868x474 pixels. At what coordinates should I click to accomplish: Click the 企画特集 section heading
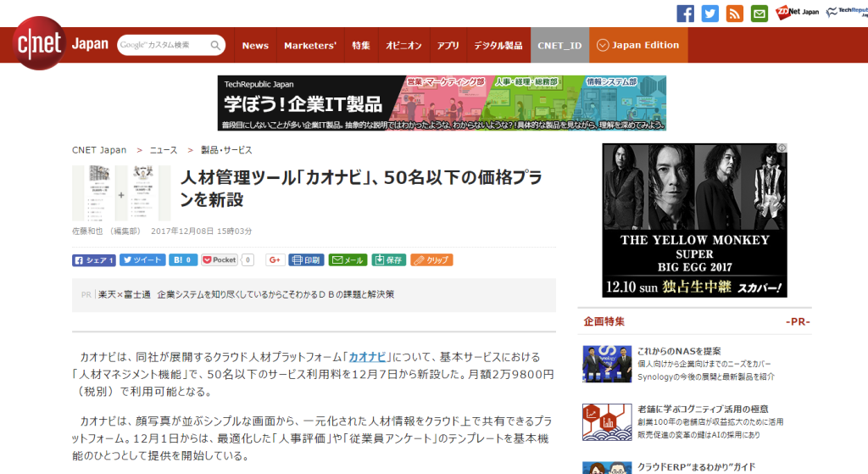(x=604, y=321)
